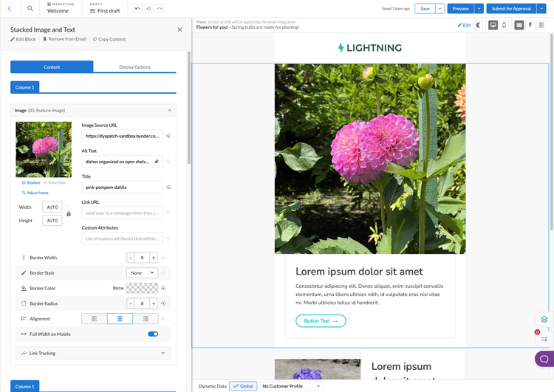Click the Custom Attributes input field
The image size is (554, 392).
(x=122, y=238)
